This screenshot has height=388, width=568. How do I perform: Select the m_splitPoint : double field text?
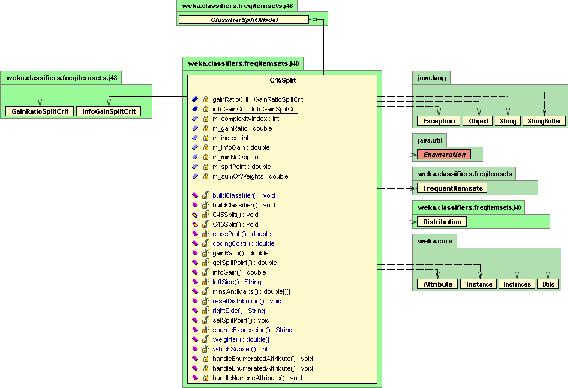(x=242, y=167)
